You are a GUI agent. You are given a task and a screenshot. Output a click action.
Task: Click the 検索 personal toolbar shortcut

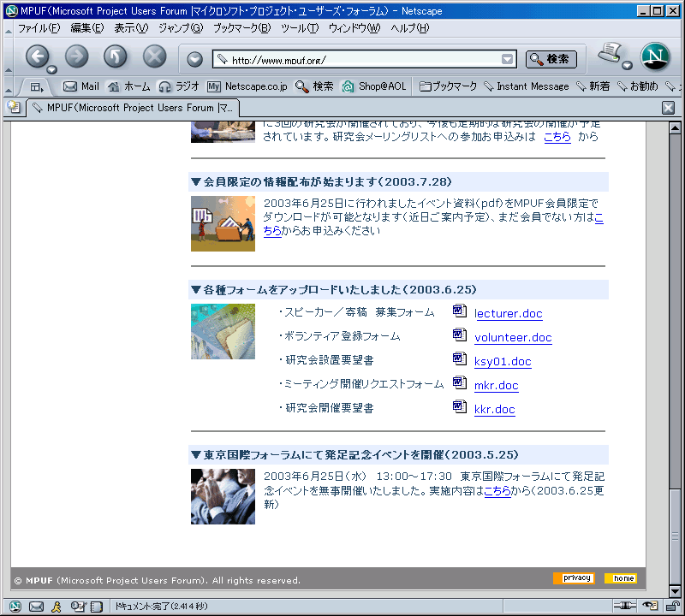(x=314, y=86)
